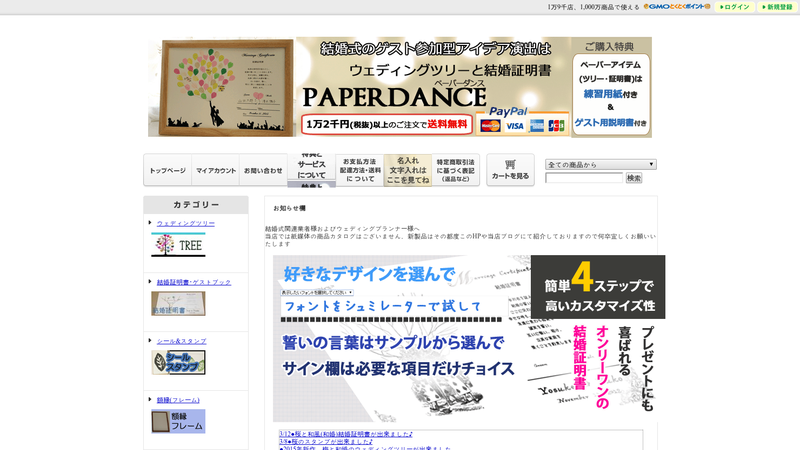Open マイアカウント navigation item

pos(216,170)
